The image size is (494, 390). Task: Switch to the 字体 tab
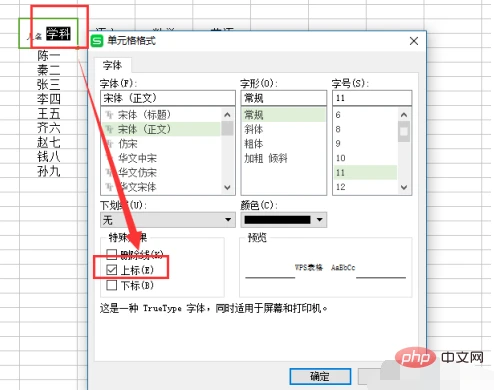coord(112,65)
